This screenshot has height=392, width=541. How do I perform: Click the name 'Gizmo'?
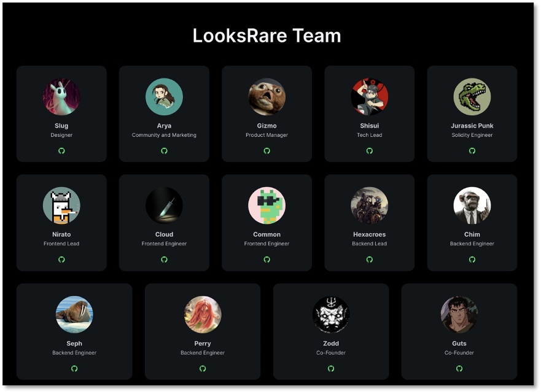[x=267, y=126]
